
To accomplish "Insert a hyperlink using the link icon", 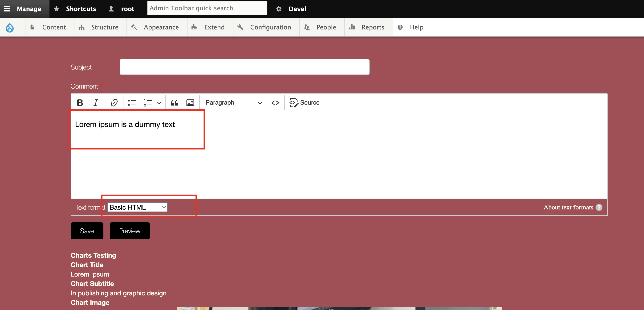I will 114,102.
